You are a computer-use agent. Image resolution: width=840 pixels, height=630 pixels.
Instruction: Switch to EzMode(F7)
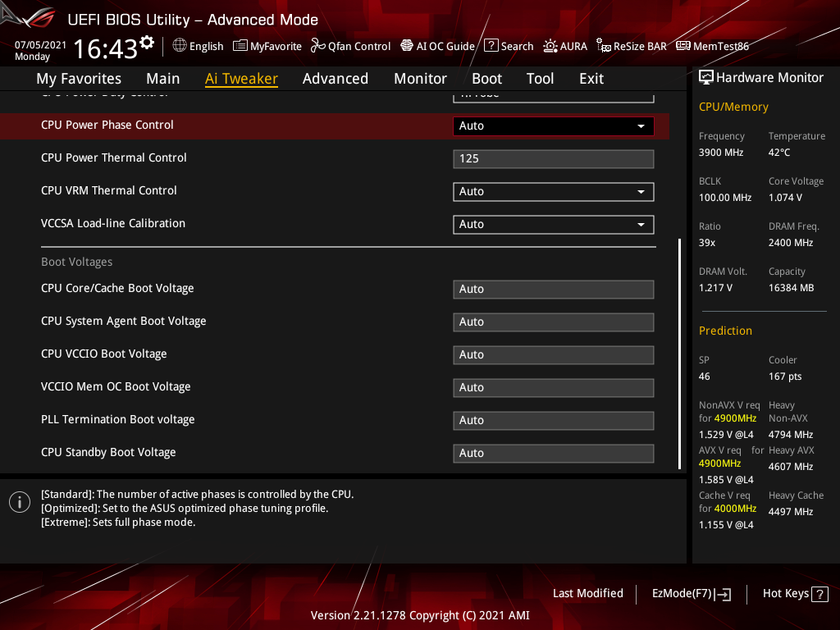pos(691,594)
